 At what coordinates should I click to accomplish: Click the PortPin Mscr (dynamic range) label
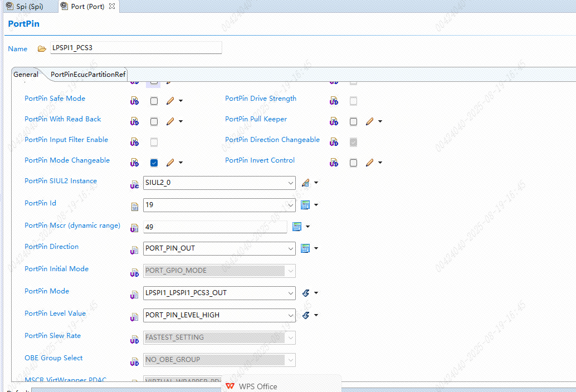coord(72,226)
